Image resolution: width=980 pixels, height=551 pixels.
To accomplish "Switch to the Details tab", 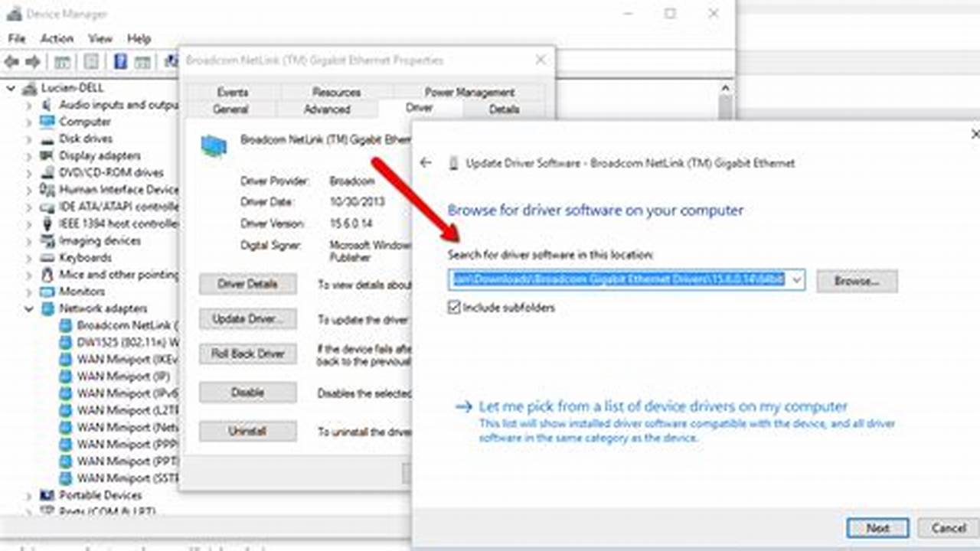I will [504, 109].
